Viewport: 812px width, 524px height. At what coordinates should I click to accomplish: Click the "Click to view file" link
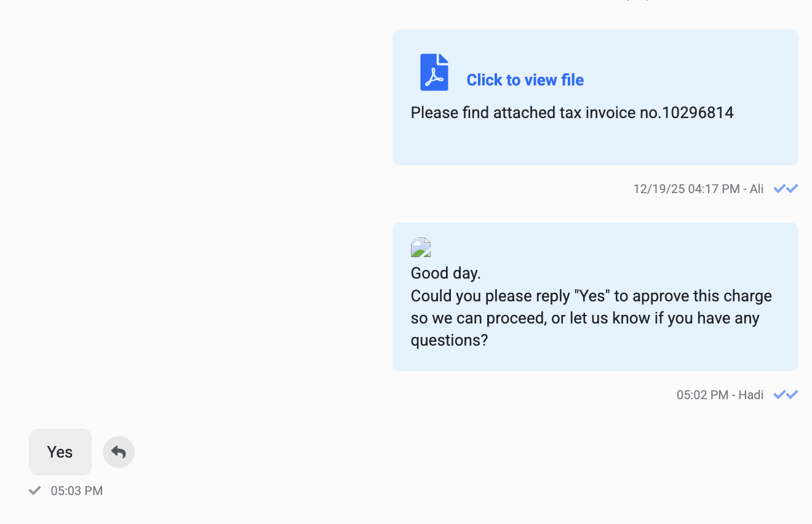pyautogui.click(x=525, y=80)
